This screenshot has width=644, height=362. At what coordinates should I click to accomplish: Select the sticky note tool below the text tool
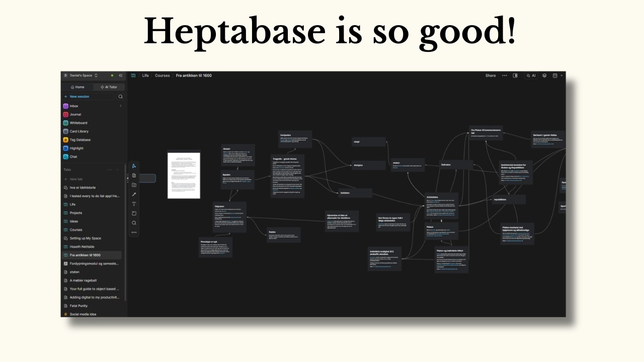134,213
